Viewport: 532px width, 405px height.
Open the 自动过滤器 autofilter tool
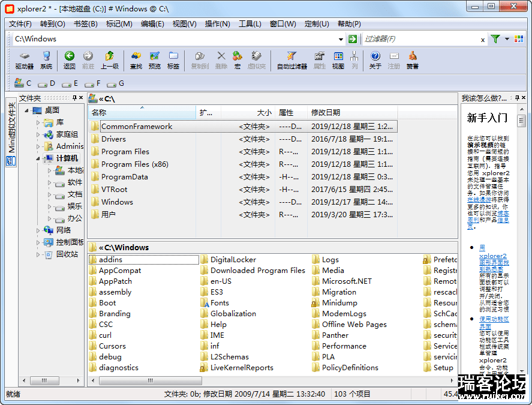291,60
